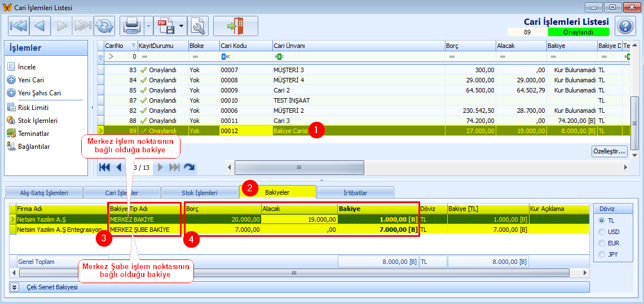
Task: Click the Cari Kodu filter field
Action: coord(245,56)
